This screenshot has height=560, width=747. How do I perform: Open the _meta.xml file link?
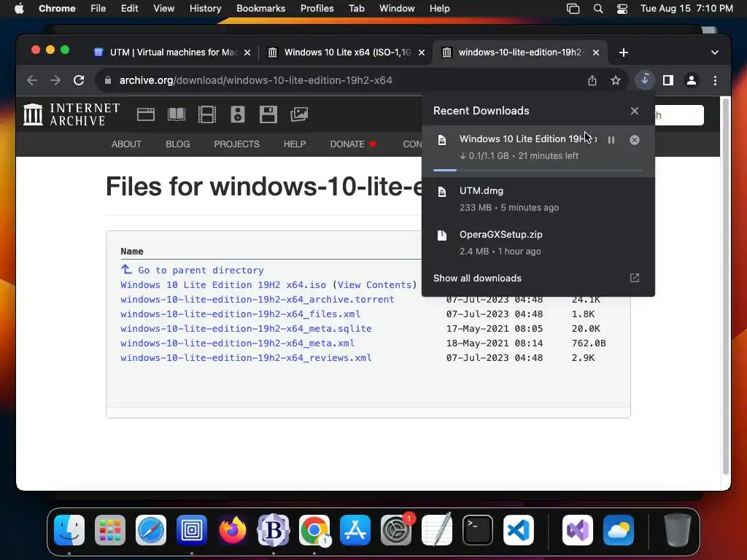coord(237,343)
